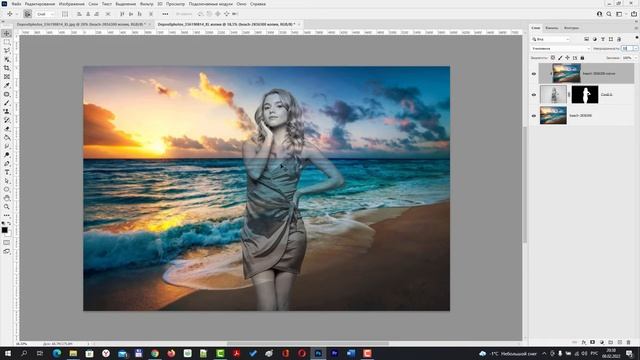Select the Frame tool

click(7, 77)
